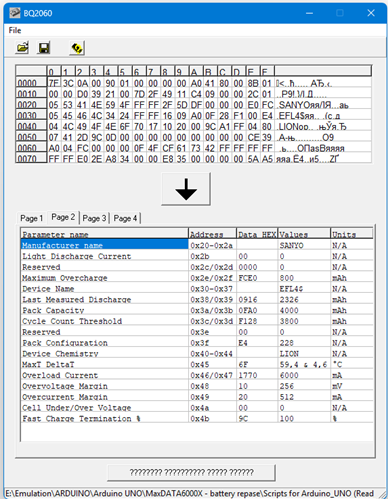Click the yellow chip toolbar icon
Viewport: 388px width, 499px height.
pyautogui.click(x=77, y=48)
